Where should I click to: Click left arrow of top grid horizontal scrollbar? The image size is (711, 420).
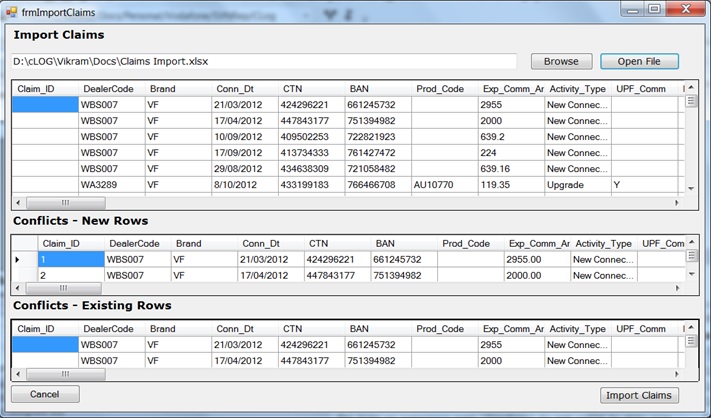click(18, 203)
